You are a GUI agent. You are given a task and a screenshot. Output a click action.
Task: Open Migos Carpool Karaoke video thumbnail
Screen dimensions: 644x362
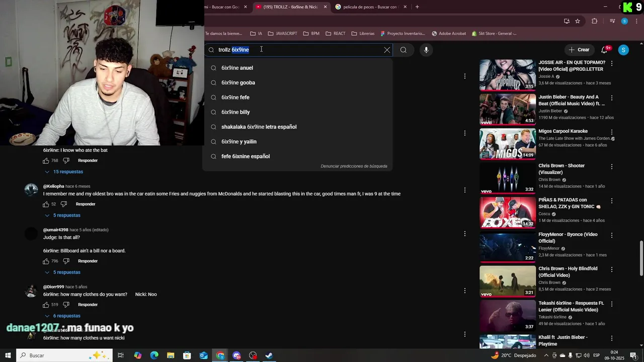coord(508,143)
